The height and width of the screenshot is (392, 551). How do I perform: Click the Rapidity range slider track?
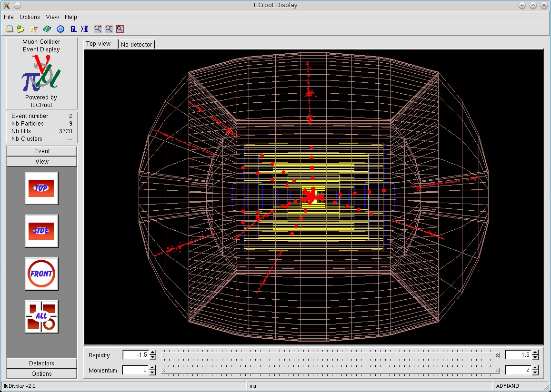[331, 355]
